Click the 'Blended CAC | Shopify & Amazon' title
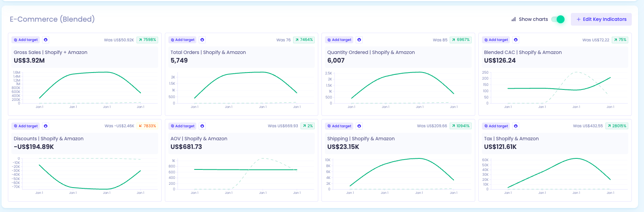 pyautogui.click(x=523, y=52)
